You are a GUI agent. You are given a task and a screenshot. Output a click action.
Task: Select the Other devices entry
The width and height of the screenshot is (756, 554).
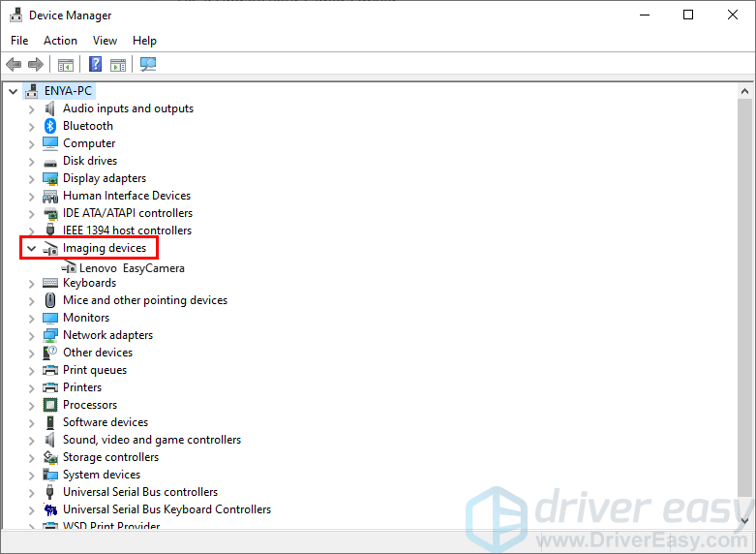point(97,353)
